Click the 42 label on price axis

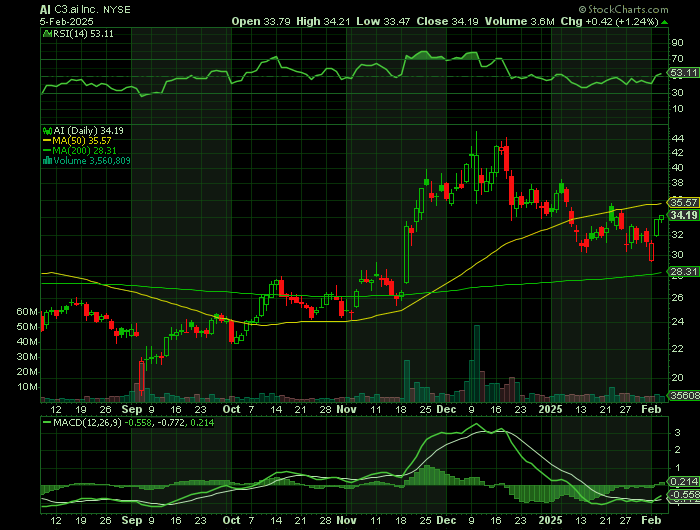677,153
